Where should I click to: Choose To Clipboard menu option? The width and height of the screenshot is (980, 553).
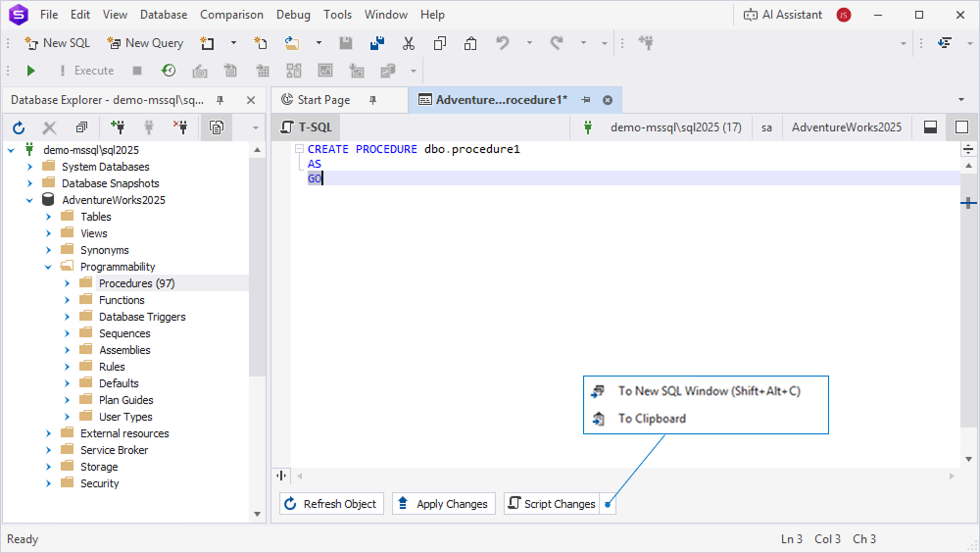pyautogui.click(x=707, y=419)
